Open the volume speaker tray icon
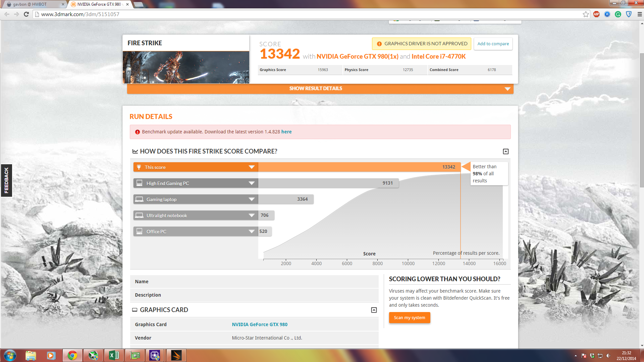The width and height of the screenshot is (644, 362). 608,356
